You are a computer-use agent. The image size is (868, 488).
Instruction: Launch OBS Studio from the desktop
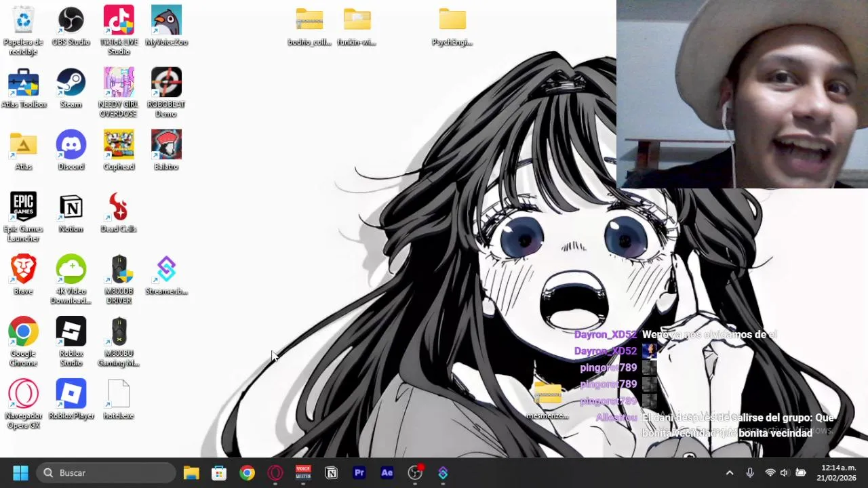[x=71, y=26]
